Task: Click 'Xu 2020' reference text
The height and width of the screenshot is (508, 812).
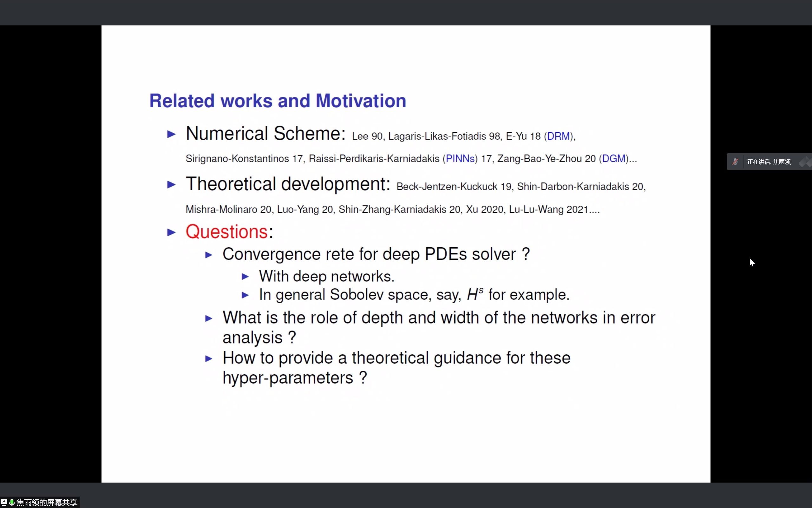Action: click(x=485, y=210)
